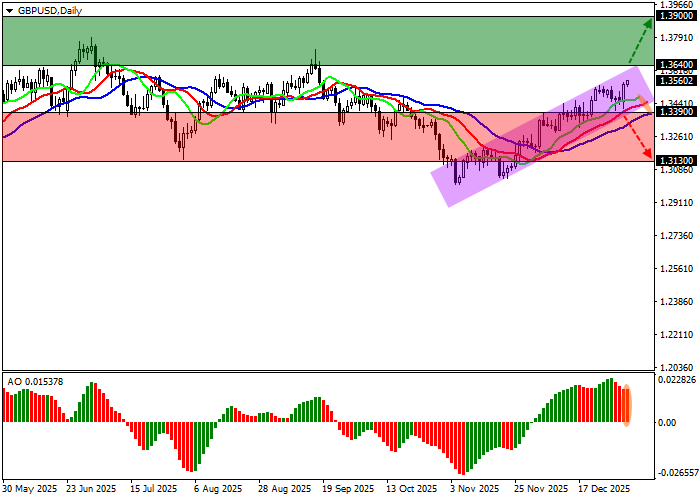Viewport: 700px width, 500px height.
Task: Click the 1.32610 price scale value
Action: (677, 137)
